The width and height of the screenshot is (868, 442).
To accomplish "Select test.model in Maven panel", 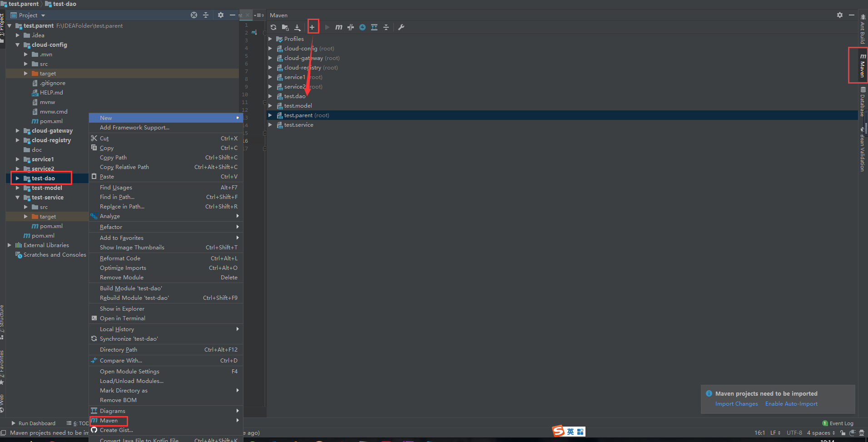I will [x=298, y=106].
